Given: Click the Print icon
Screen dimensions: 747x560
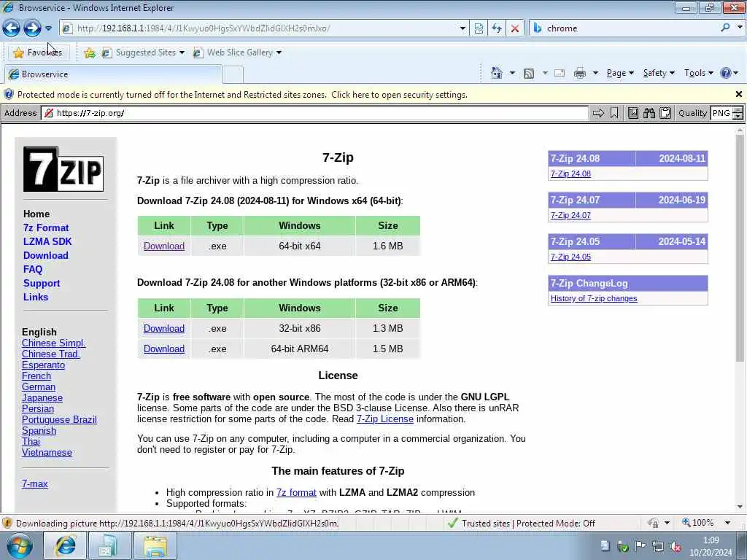Looking at the screenshot, I should click(580, 74).
